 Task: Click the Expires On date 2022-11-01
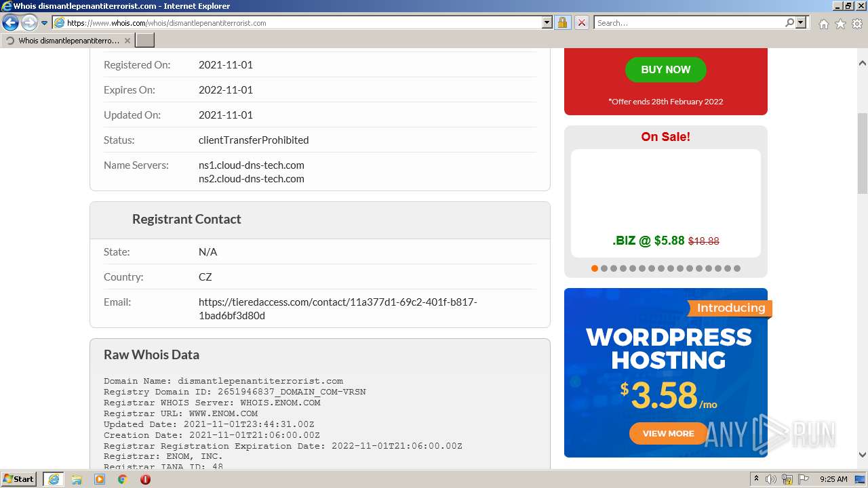225,89
